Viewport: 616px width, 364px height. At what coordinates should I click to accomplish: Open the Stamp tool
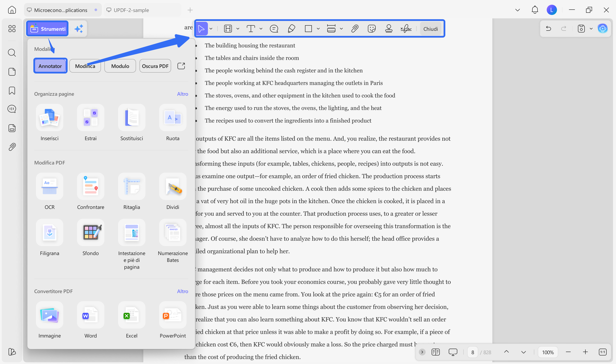389,29
